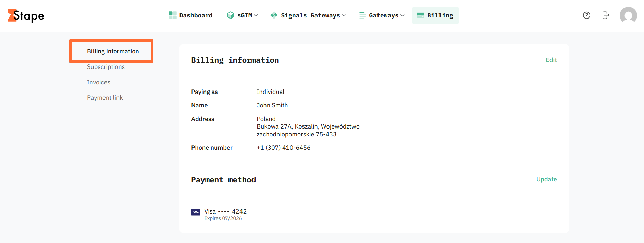The image size is (644, 243).
Task: Click the logout icon
Action: click(x=606, y=15)
